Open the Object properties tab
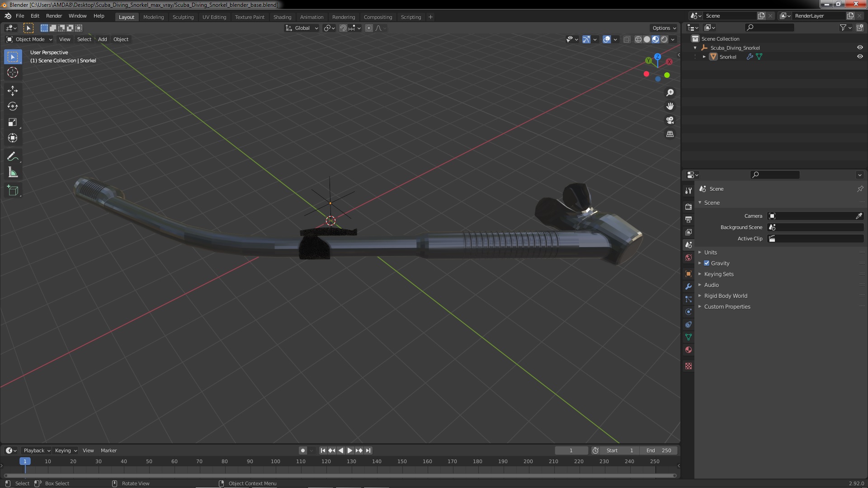 (689, 274)
